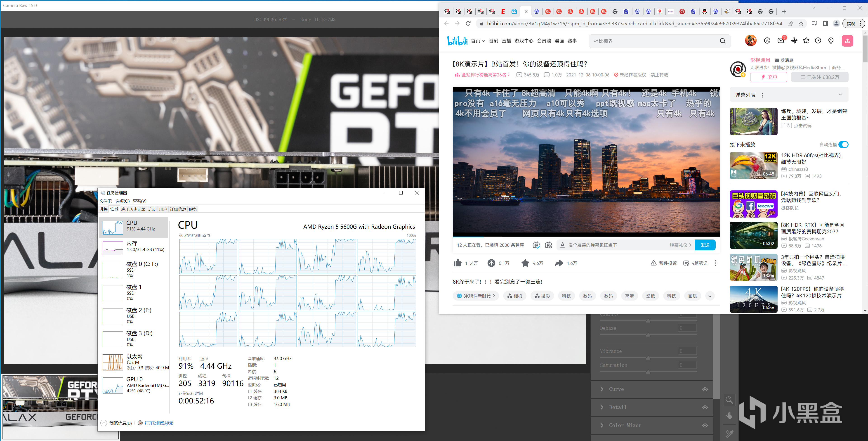Click the Bilibili search magnifier icon
868x441 pixels.
722,41
